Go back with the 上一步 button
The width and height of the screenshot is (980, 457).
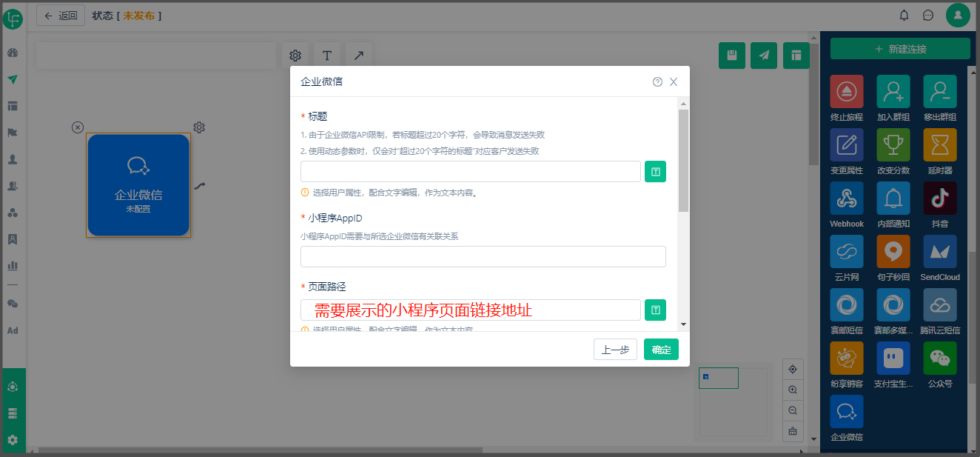[615, 350]
